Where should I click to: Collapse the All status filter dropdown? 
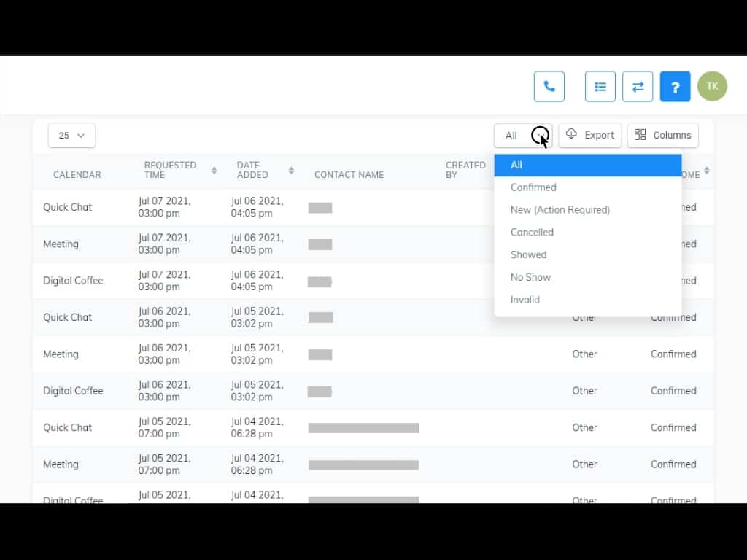[523, 136]
